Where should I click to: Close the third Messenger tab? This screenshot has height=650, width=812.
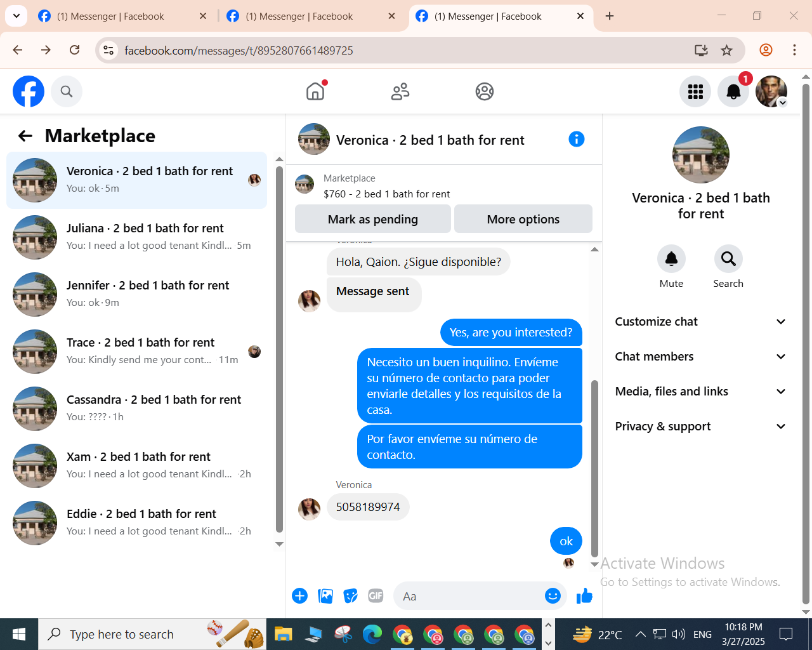[580, 17]
